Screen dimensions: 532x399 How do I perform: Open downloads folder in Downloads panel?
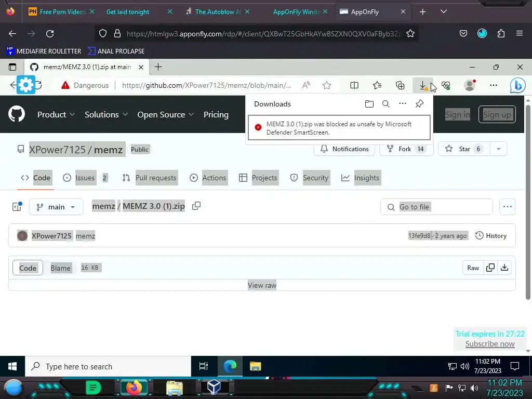click(x=369, y=104)
